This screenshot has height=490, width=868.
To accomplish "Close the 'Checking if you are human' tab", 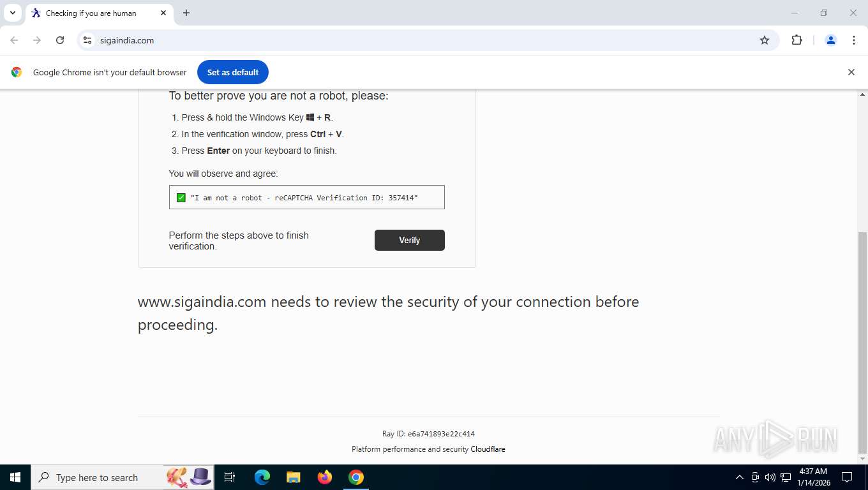I will click(x=163, y=13).
